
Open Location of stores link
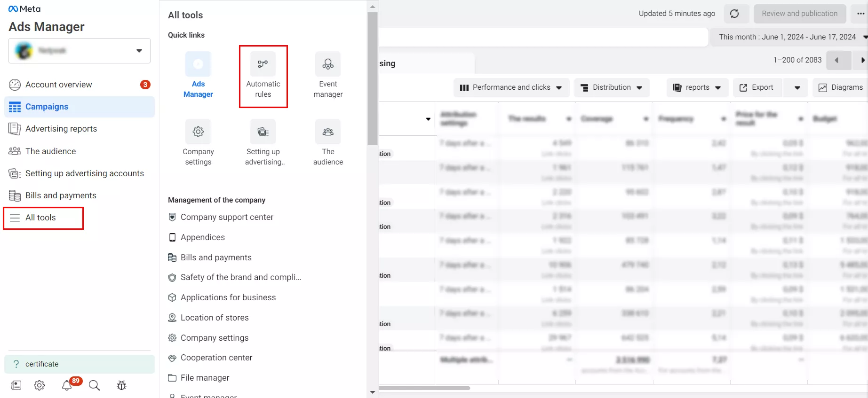215,318
